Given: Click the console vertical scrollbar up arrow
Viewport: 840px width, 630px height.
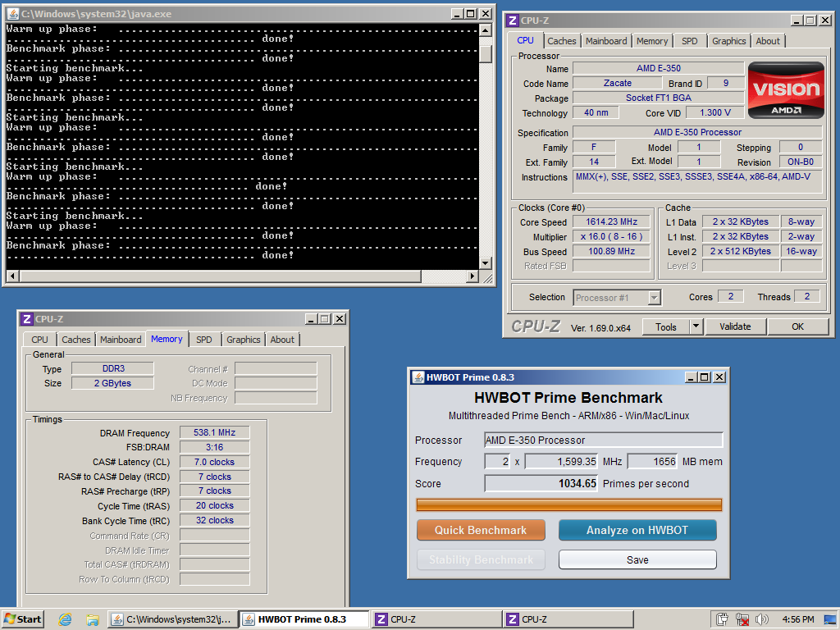Looking at the screenshot, I should (x=485, y=30).
